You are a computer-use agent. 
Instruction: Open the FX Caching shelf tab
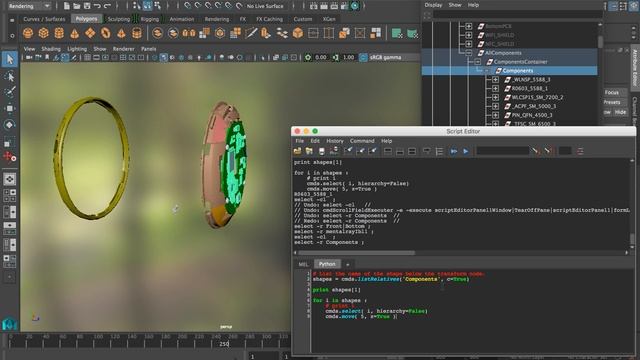click(x=269, y=19)
